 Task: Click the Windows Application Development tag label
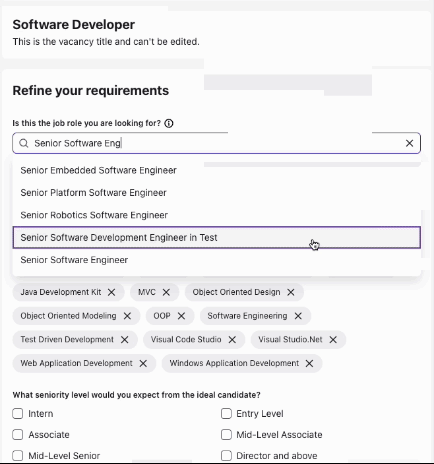tap(234, 363)
